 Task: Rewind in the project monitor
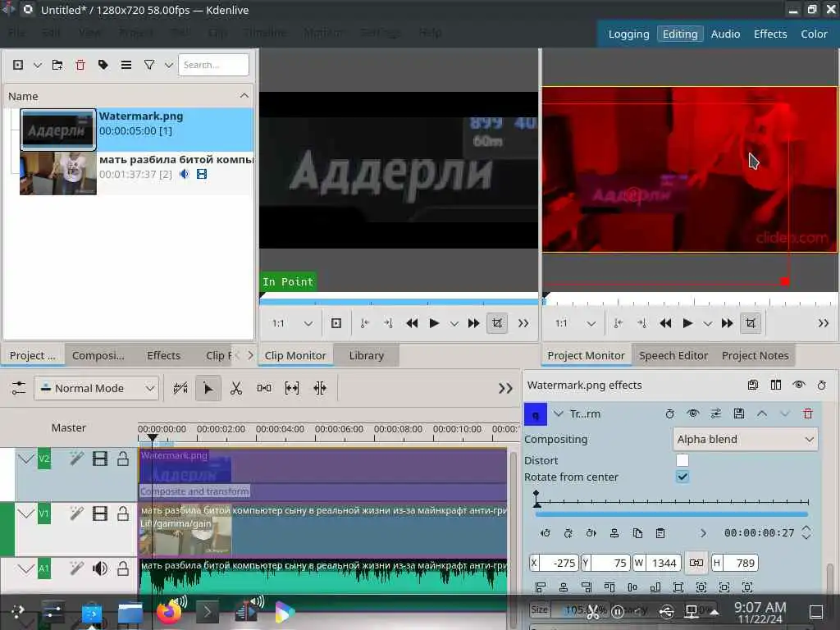pos(665,323)
